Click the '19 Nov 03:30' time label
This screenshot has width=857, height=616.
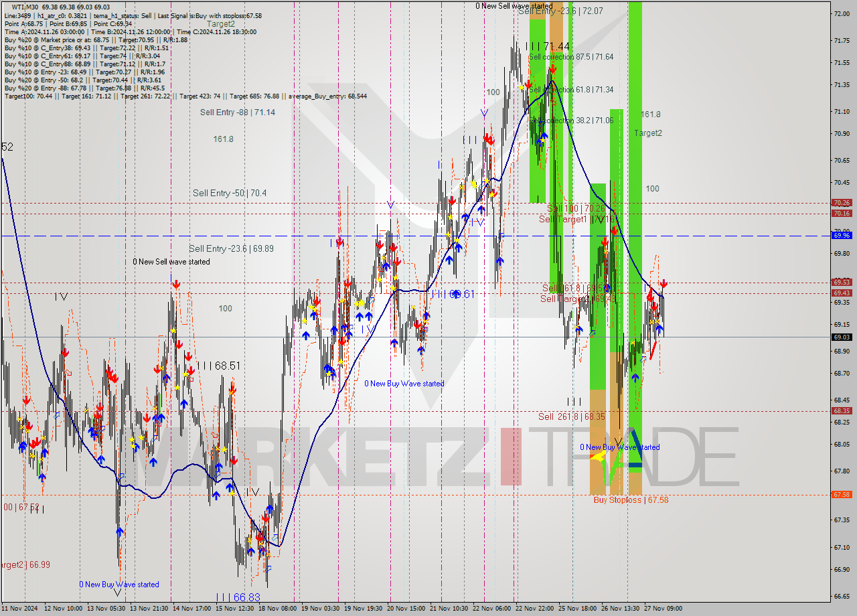click(x=321, y=609)
